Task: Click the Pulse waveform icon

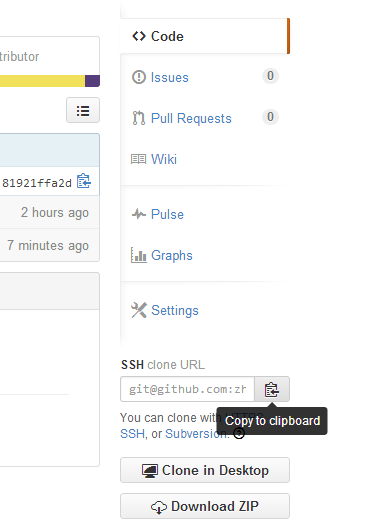Action: [x=139, y=214]
